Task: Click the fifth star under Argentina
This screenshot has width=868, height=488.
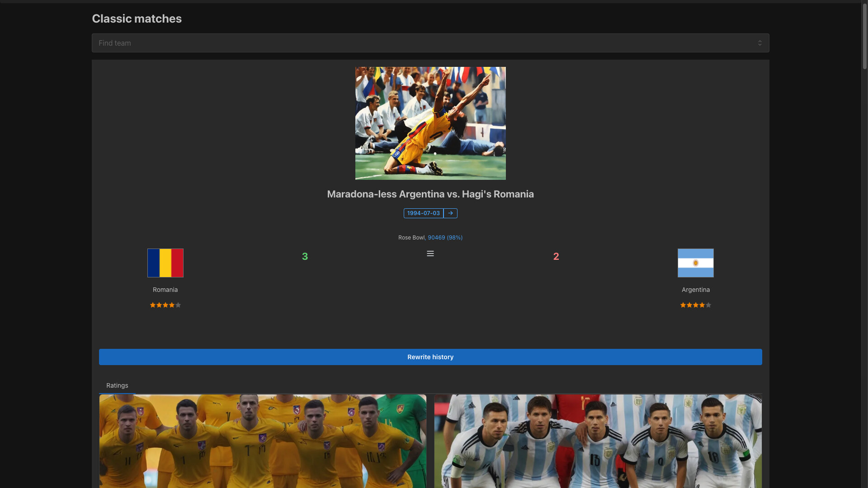Action: coord(709,305)
